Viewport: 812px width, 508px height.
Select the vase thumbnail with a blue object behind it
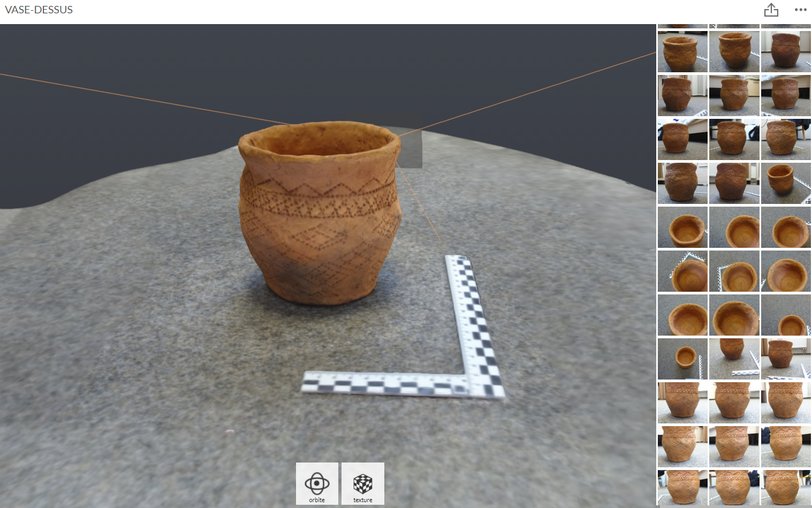(682, 139)
